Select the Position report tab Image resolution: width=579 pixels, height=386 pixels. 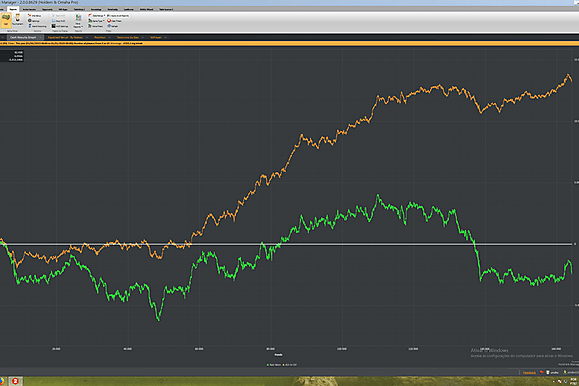click(100, 37)
